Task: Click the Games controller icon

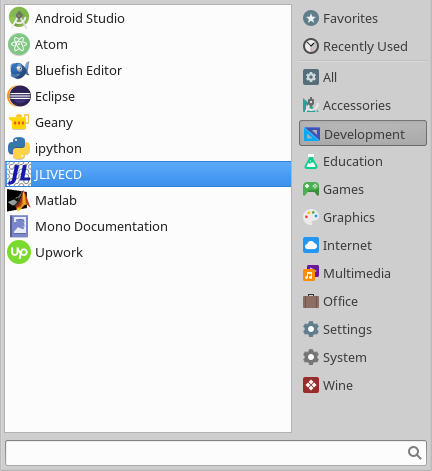Action: coord(311,189)
